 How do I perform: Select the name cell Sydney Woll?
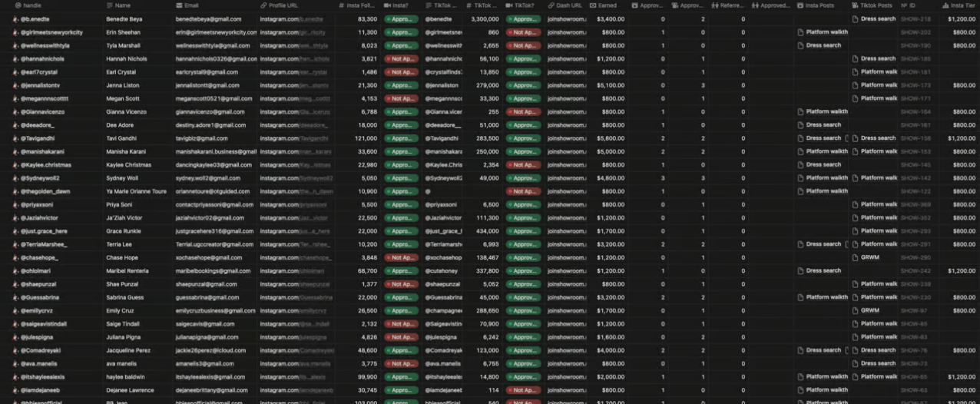[123, 178]
